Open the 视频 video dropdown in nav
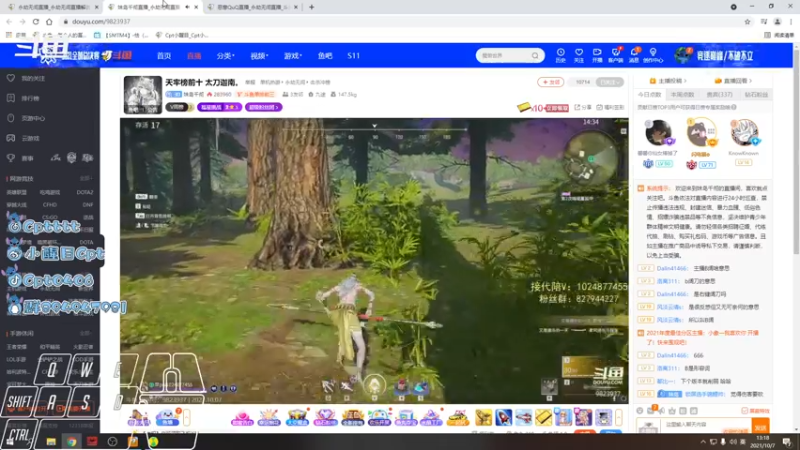The width and height of the screenshot is (800, 450). (x=259, y=56)
